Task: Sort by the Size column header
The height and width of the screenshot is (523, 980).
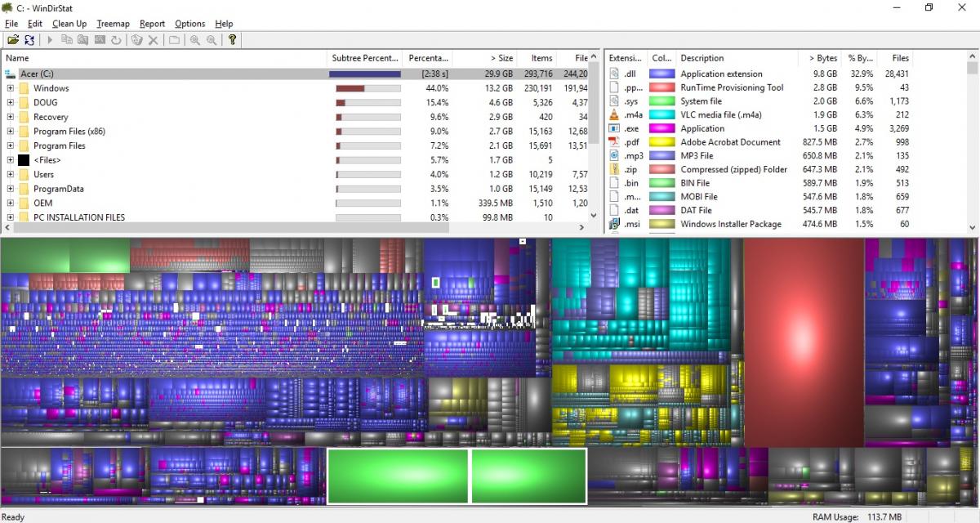Action: (485, 58)
